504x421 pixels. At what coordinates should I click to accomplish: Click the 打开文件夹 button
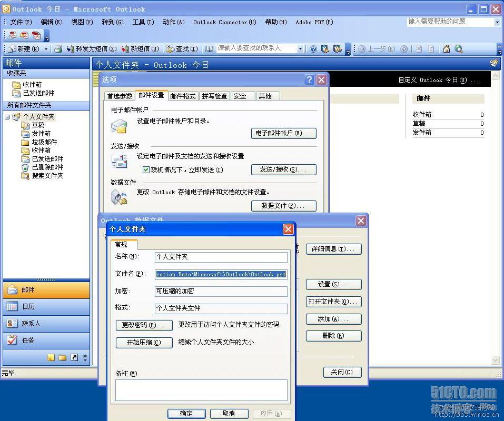(x=334, y=302)
